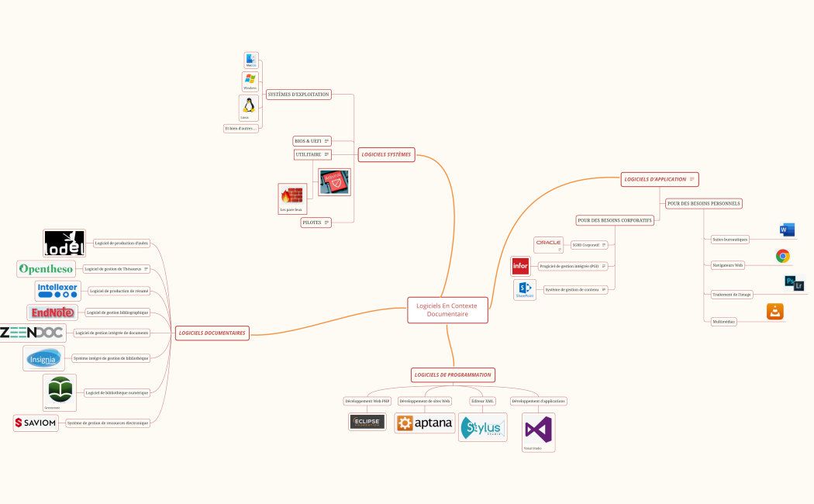Screen dimensions: 814x504
Task: Click the EndNote logo image
Action: [x=51, y=312]
